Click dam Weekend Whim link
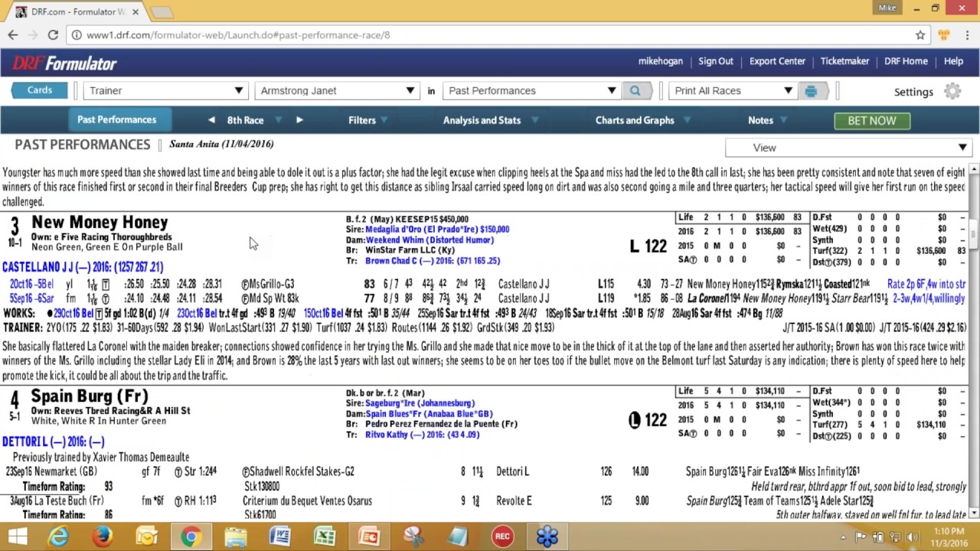Screen dimensions: 980x551 429,240
